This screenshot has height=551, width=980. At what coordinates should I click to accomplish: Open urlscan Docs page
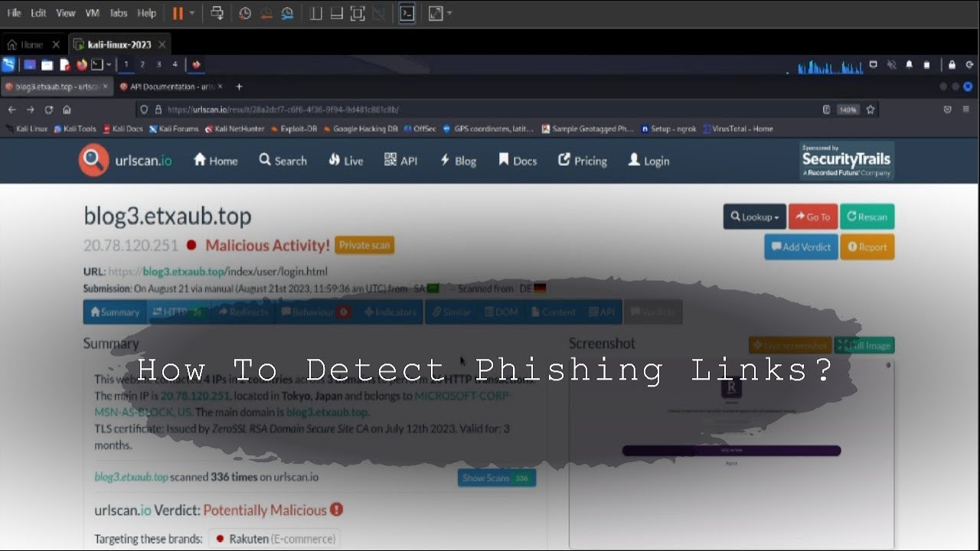pyautogui.click(x=518, y=160)
